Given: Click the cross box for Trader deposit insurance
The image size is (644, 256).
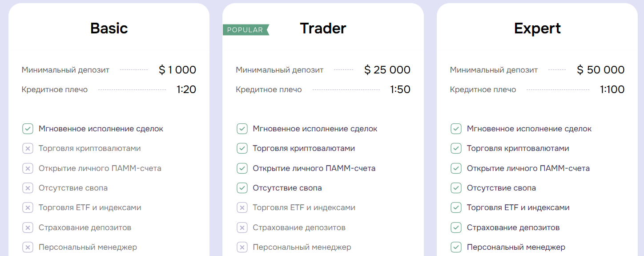Looking at the screenshot, I should pyautogui.click(x=242, y=228).
